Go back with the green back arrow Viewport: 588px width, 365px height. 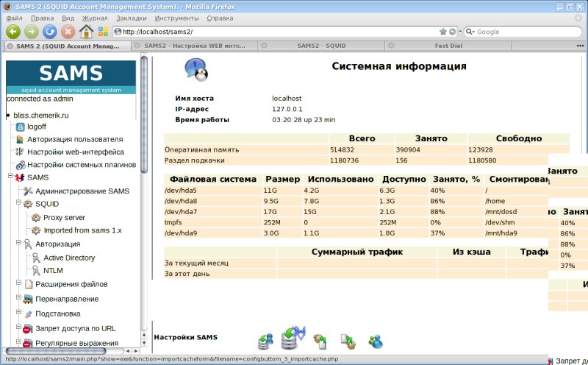(x=12, y=32)
